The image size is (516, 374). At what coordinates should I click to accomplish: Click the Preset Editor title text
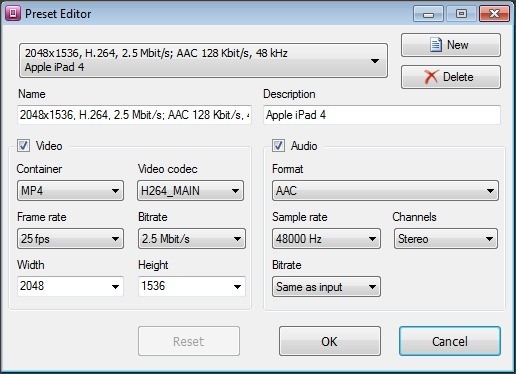tap(58, 14)
